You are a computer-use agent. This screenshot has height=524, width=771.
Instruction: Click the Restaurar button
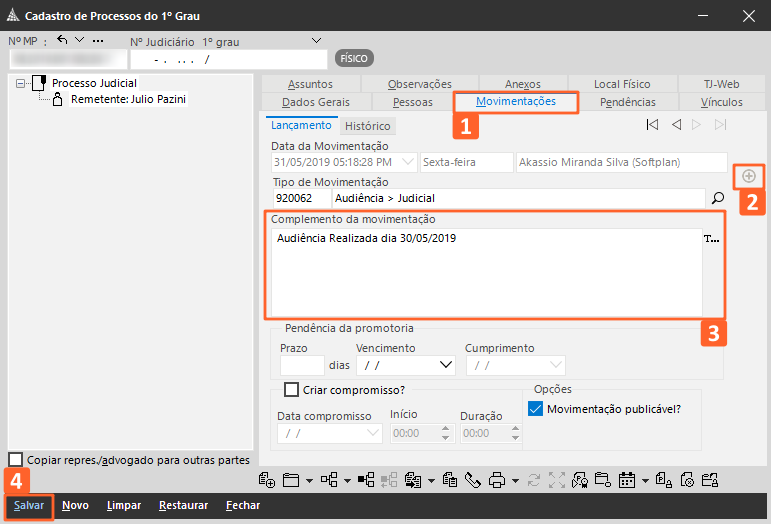[x=183, y=505]
